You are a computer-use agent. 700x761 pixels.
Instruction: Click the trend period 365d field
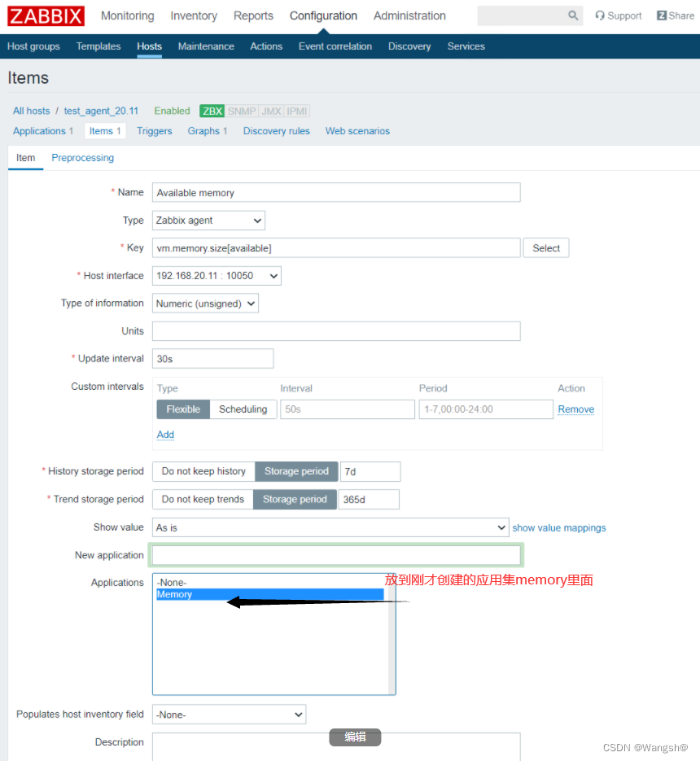[x=369, y=500]
